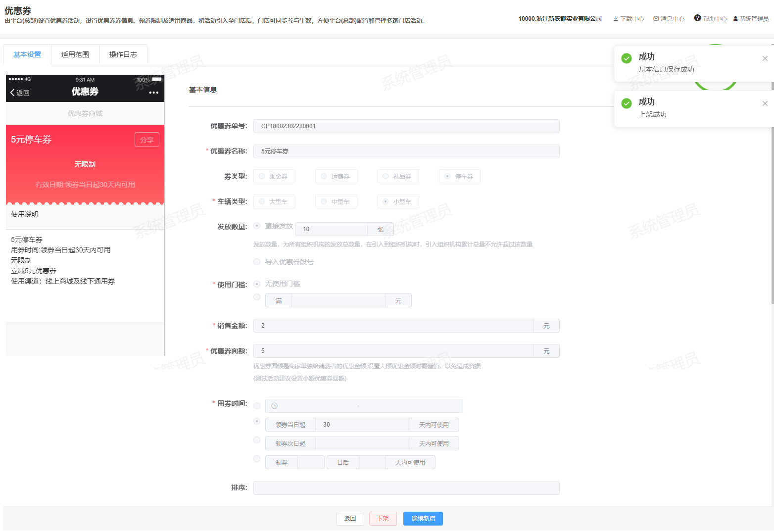The image size is (774, 532).
Task: Click the download icon beside 下载中心
Action: [x=616, y=19]
